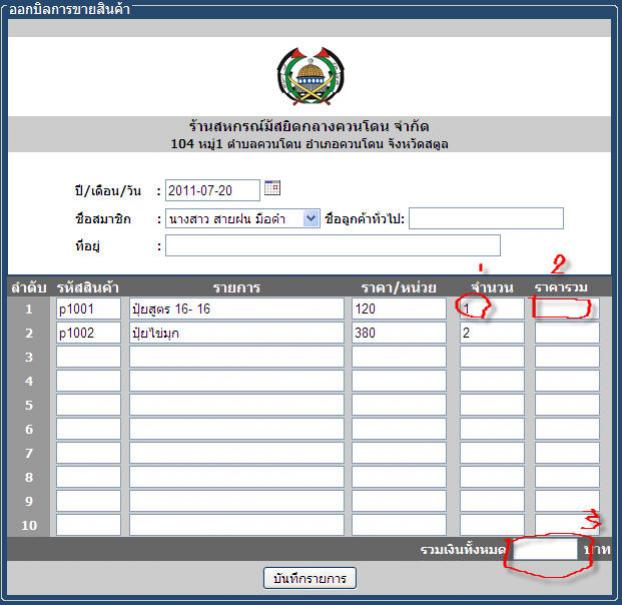Click the shop name heading text

tap(309, 127)
